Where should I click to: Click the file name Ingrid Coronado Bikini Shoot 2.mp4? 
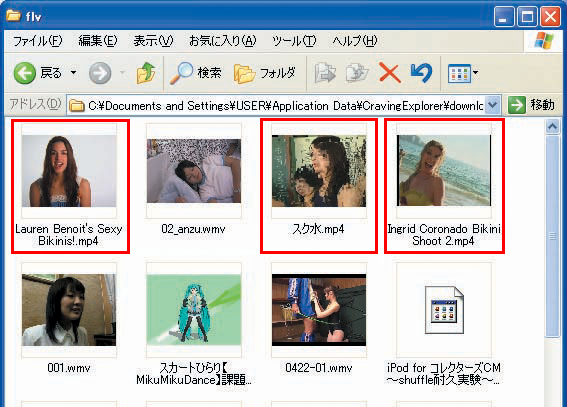(x=444, y=235)
